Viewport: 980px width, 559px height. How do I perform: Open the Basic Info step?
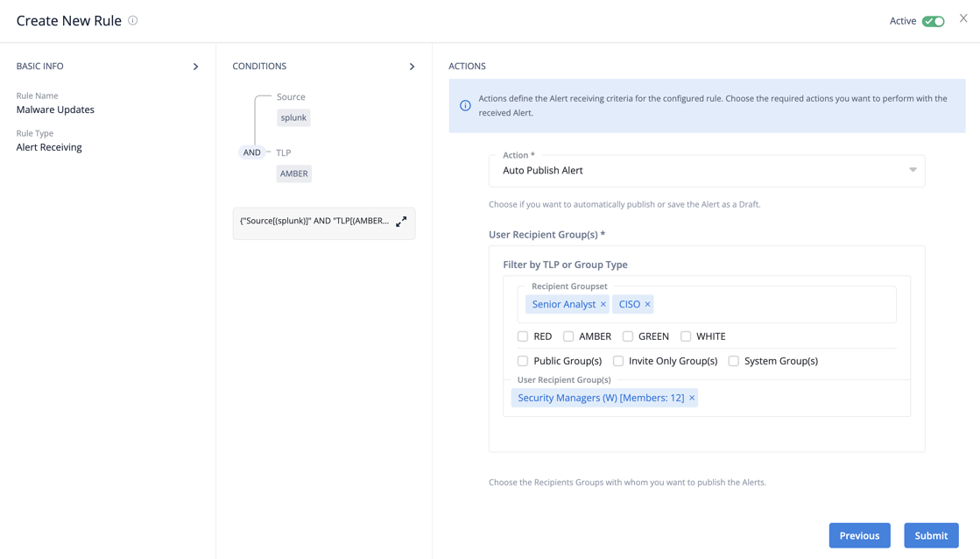point(40,67)
